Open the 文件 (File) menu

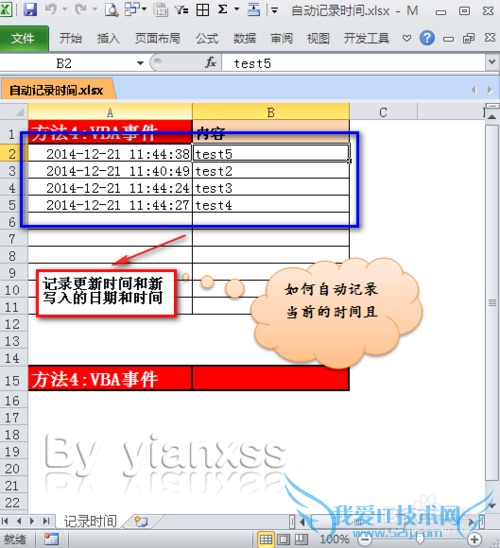click(x=23, y=38)
